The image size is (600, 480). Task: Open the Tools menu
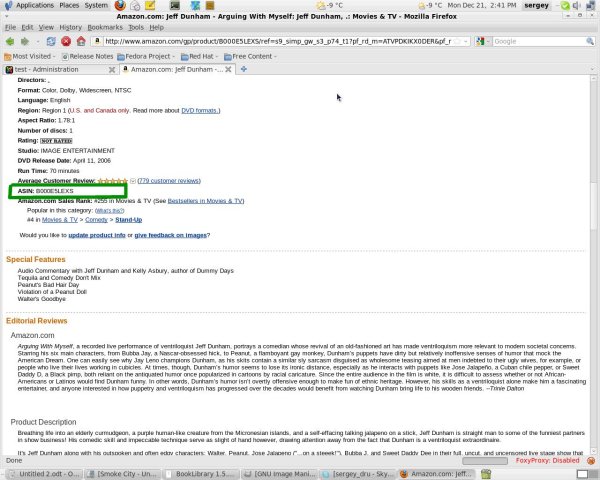point(136,27)
